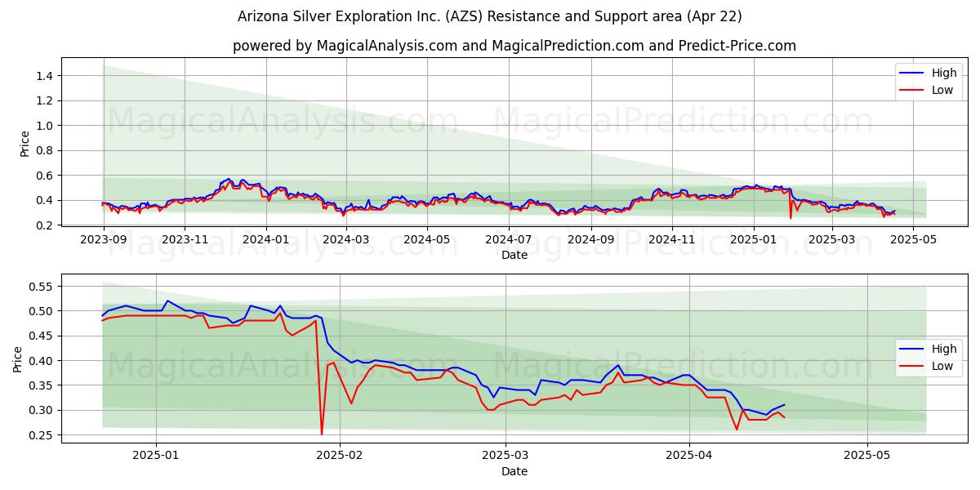This screenshot has height=490, width=980.
Task: Click the '2024-03' tick label on top chart
Action: (x=346, y=239)
